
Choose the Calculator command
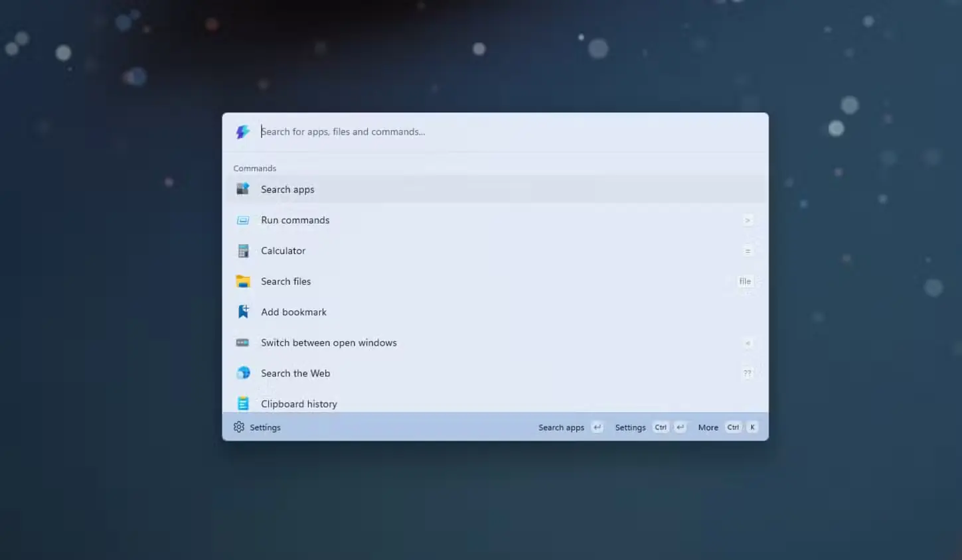[495, 251]
